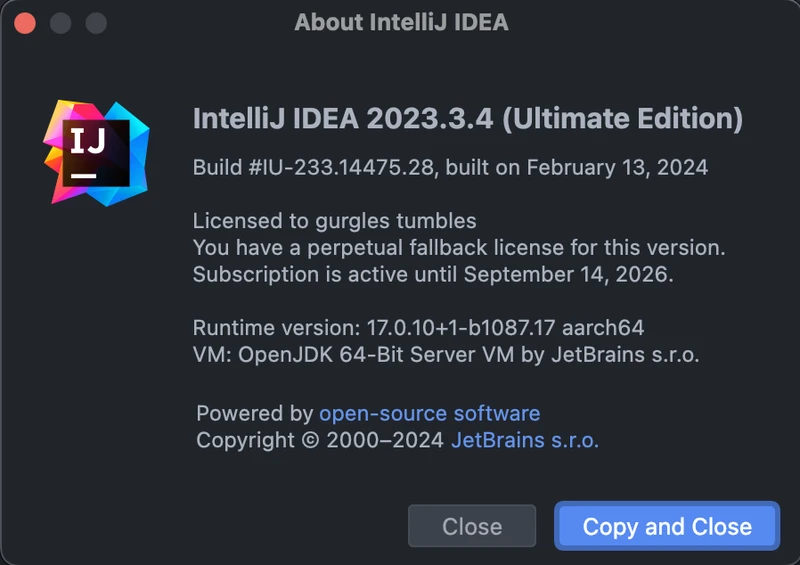Click the Licensed to gurgles tumbles line
Viewport: 800px width, 565px height.
click(x=334, y=220)
